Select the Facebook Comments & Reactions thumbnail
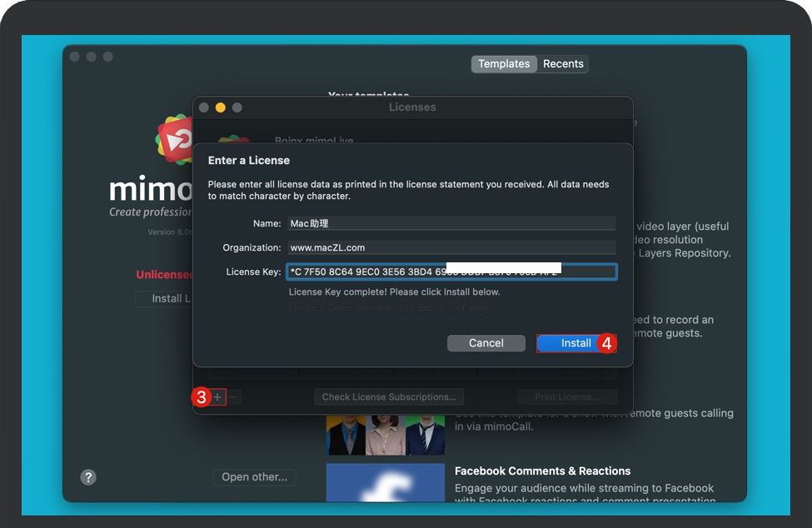This screenshot has height=528, width=812. [x=386, y=482]
